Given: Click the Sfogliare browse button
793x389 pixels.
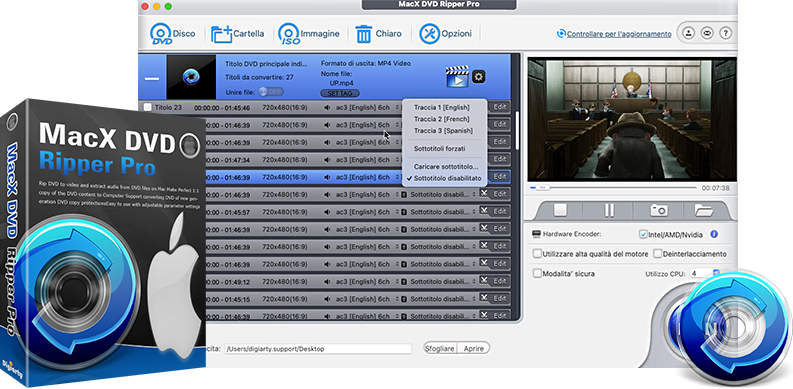Looking at the screenshot, I should click(440, 349).
